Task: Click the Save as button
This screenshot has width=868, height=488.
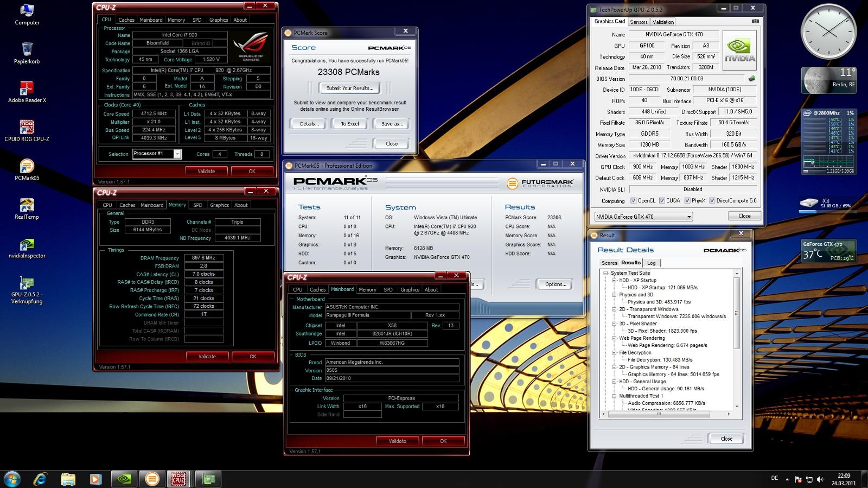Action: coord(392,124)
